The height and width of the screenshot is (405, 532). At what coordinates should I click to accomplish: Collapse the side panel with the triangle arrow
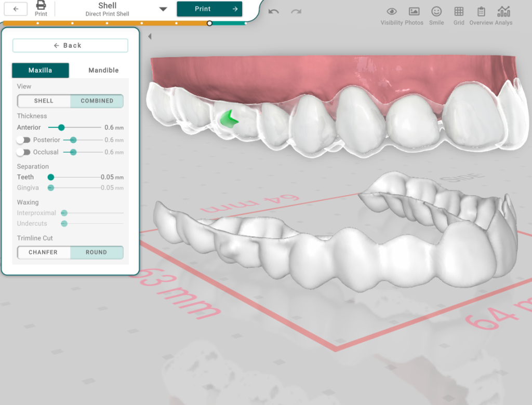[150, 36]
